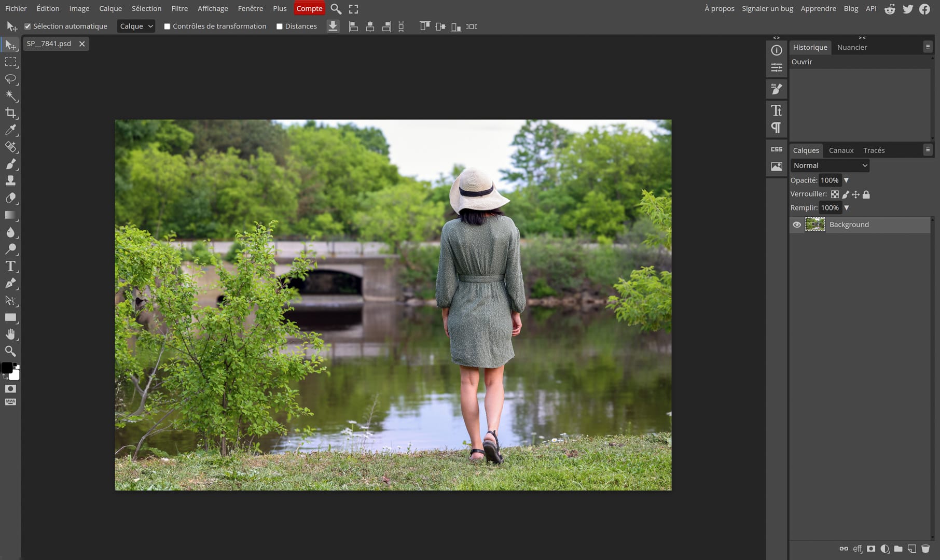Open the Normal blend mode dropdown
Screen dimensions: 940x560
830,165
